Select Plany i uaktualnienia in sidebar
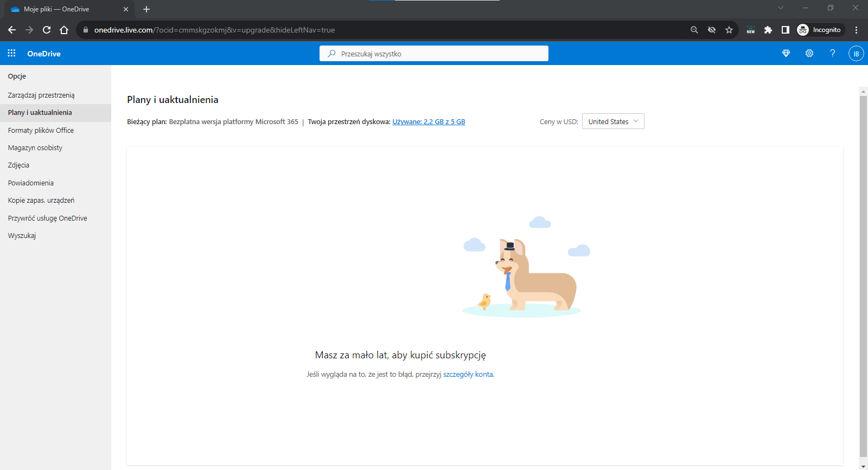This screenshot has width=868, height=470. point(55,113)
